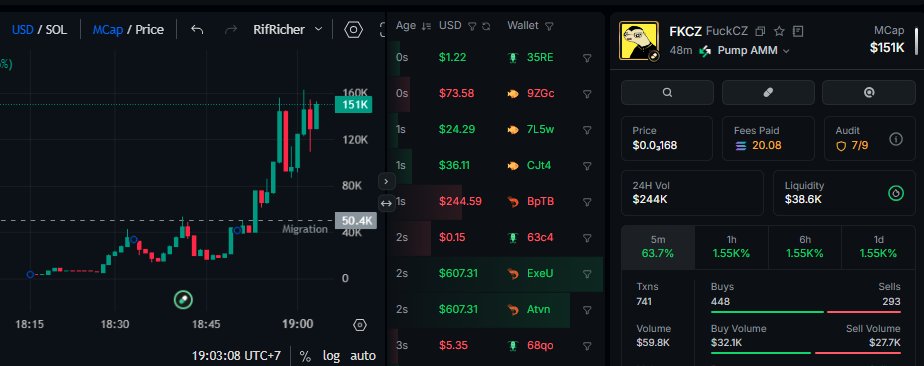Click the Fees Paid 20.08 value
924x366 pixels.
[x=767, y=146]
